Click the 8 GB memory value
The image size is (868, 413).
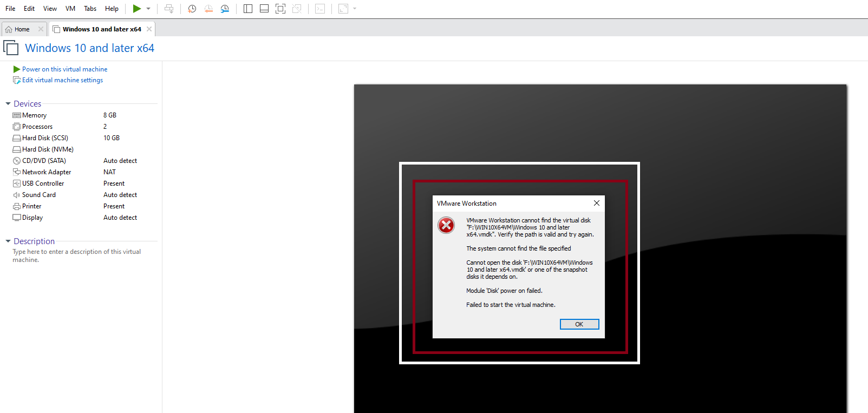point(110,115)
